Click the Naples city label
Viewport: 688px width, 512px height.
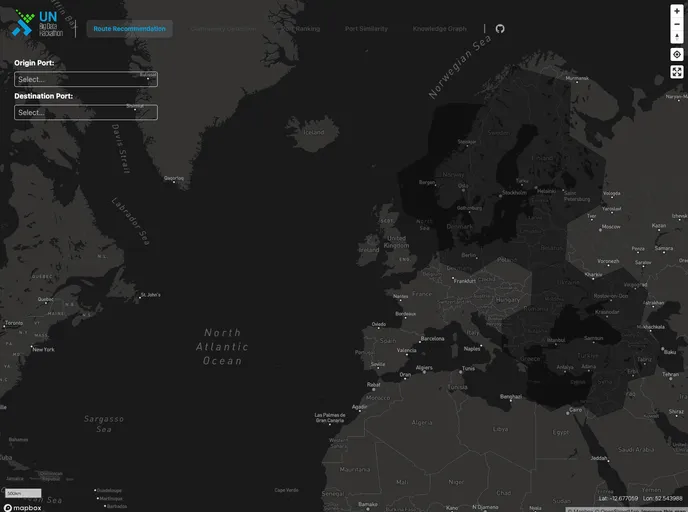click(472, 349)
